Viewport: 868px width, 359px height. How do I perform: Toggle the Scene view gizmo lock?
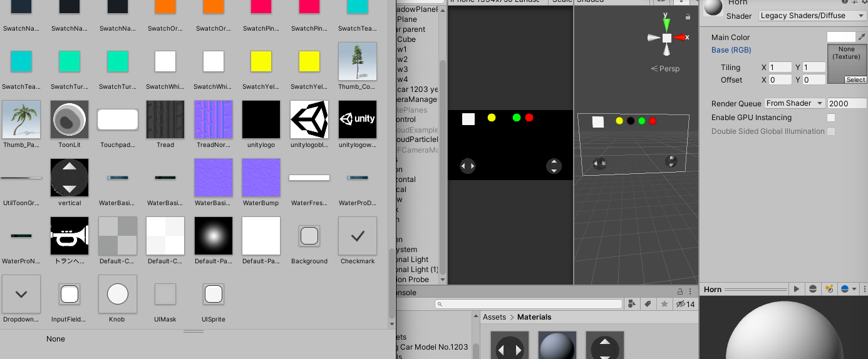click(x=688, y=16)
